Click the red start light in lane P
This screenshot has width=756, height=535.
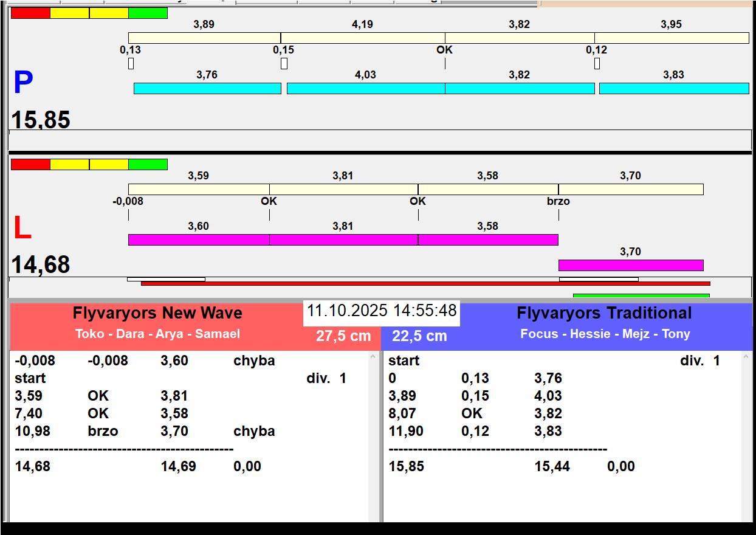point(30,13)
